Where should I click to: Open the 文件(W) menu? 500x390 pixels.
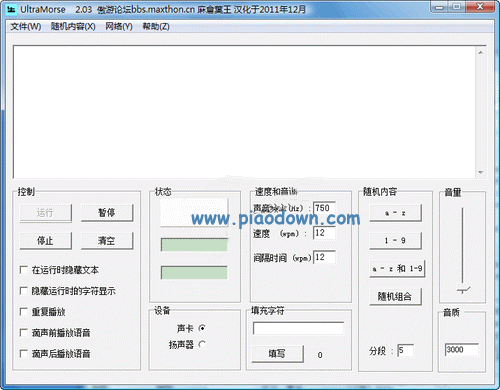[26, 26]
